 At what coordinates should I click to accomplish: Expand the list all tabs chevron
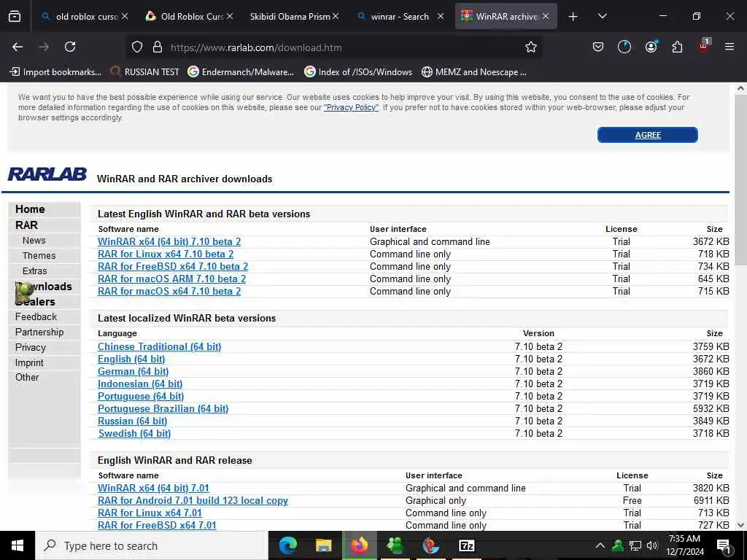[x=602, y=16]
